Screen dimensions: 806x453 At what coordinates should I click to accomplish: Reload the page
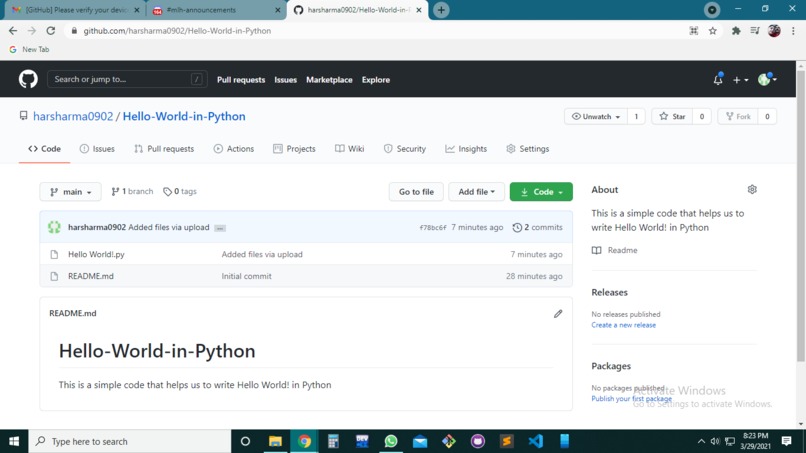[x=50, y=31]
